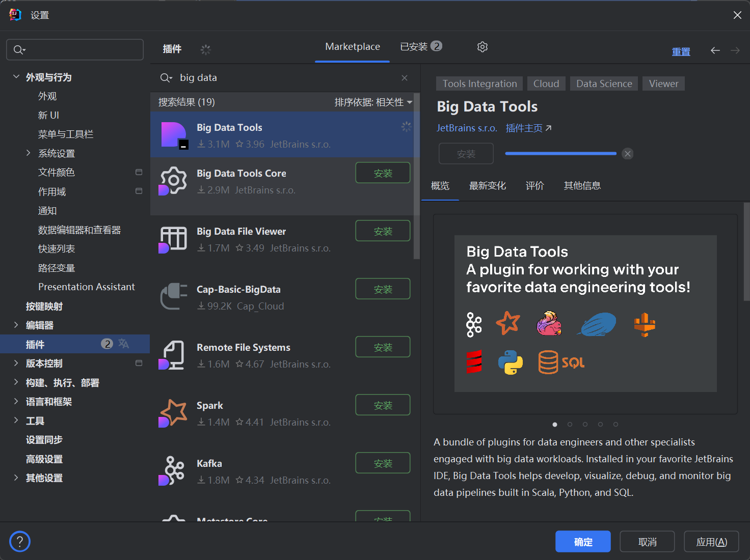Expand the 工具 settings section

(x=16, y=421)
